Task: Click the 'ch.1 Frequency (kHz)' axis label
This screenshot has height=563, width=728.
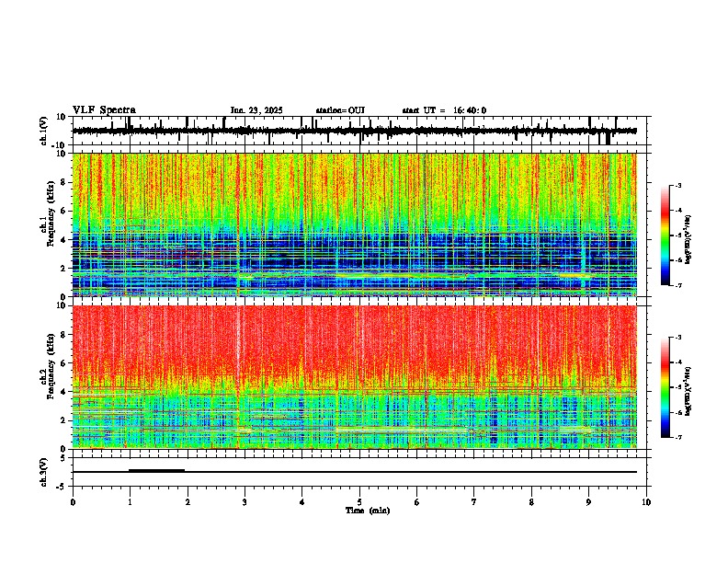Action: (x=49, y=215)
